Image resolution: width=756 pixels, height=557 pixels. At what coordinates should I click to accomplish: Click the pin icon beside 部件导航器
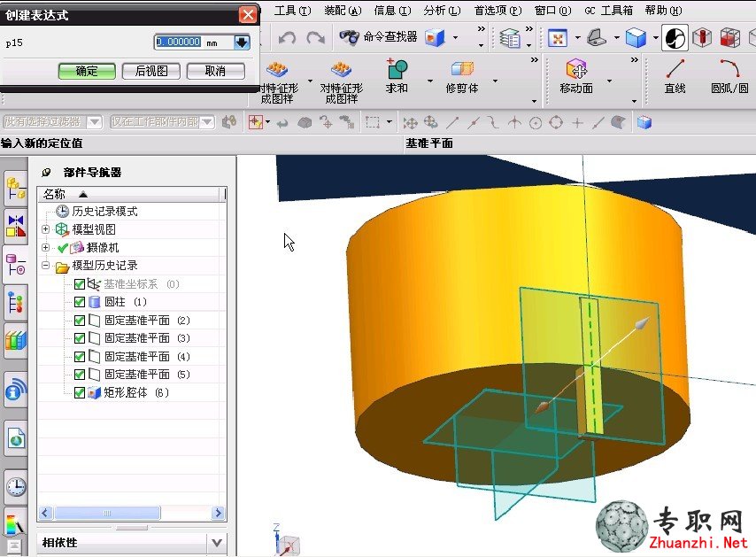[46, 172]
